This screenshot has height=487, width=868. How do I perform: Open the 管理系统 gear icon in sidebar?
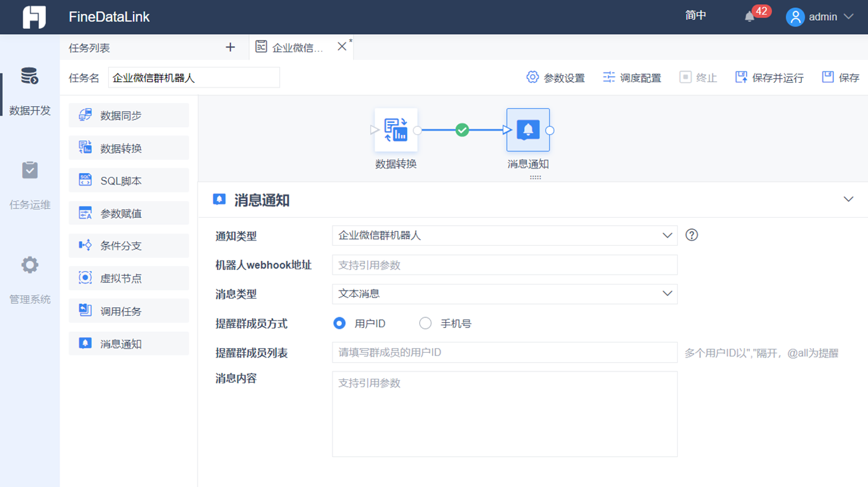29,265
